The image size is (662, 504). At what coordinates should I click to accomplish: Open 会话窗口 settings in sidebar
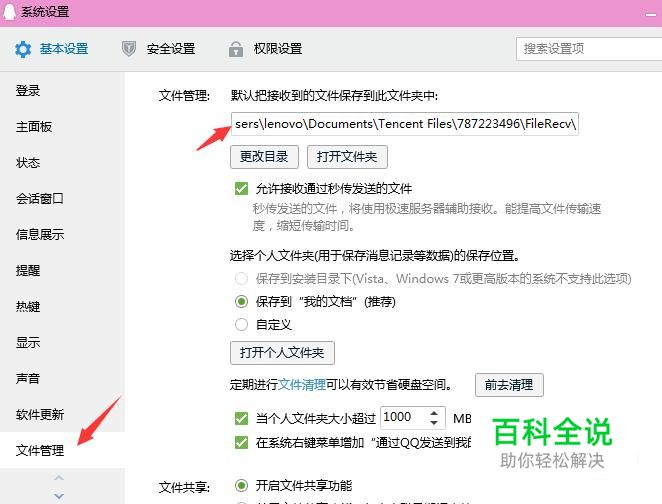(x=40, y=198)
